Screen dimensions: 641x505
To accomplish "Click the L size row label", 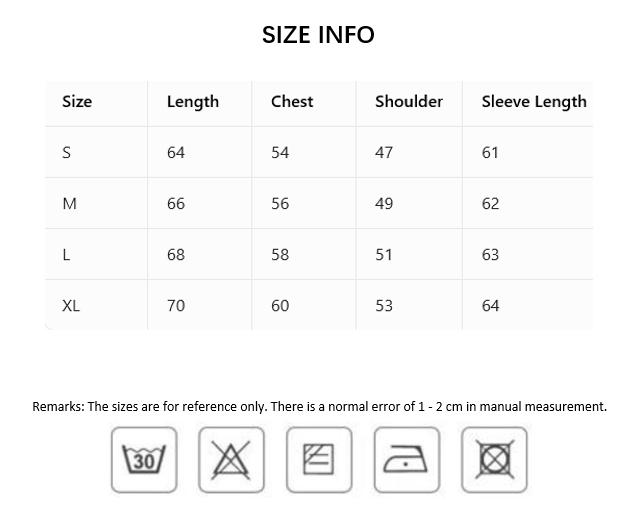I will click(66, 255).
